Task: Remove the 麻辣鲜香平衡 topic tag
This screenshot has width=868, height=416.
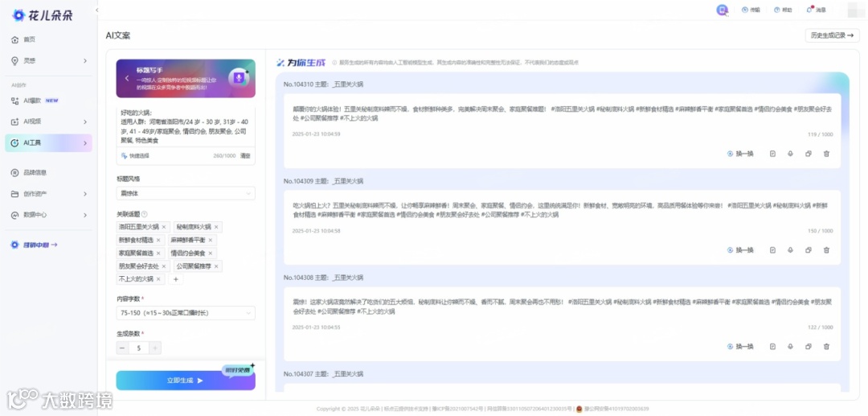Action: tap(211, 241)
